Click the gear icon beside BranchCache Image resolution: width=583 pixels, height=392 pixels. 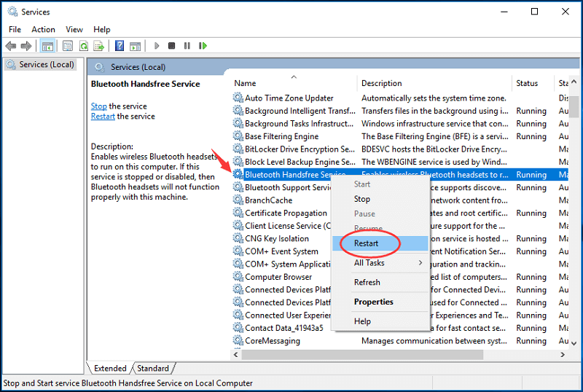238,200
